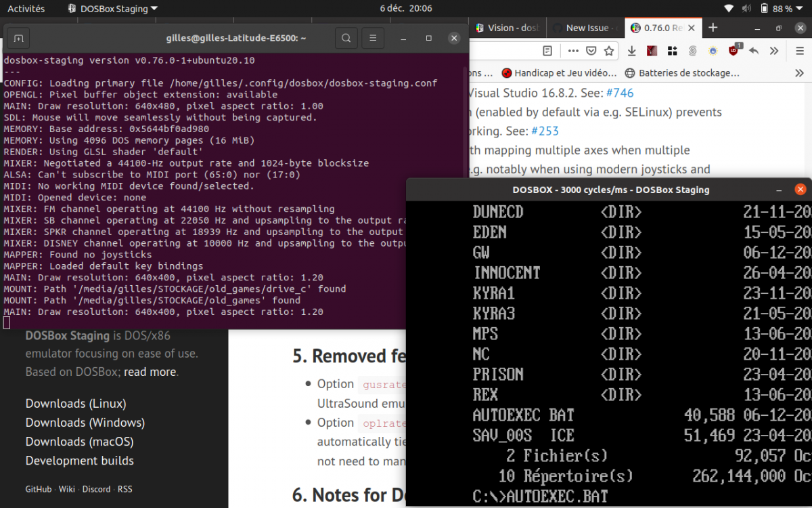The width and height of the screenshot is (812, 508).
Task: Click the 'dosbox-staging version' terminal line
Action: click(129, 60)
